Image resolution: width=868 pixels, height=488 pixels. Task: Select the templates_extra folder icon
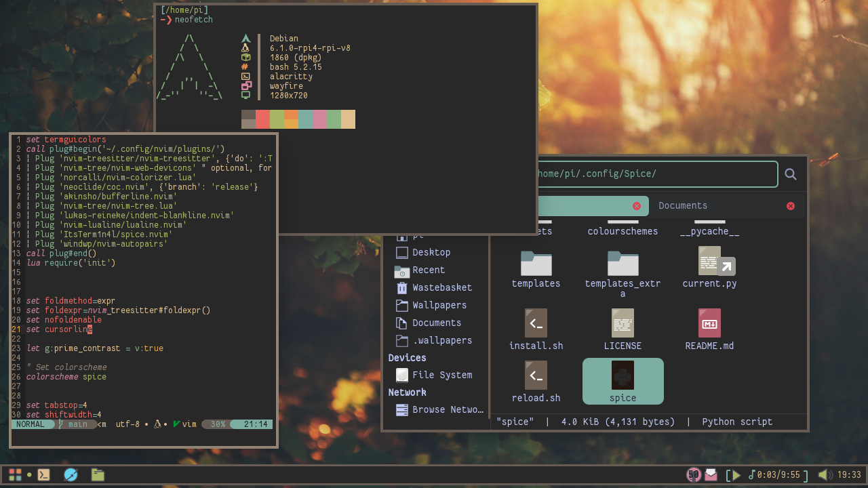pyautogui.click(x=623, y=263)
